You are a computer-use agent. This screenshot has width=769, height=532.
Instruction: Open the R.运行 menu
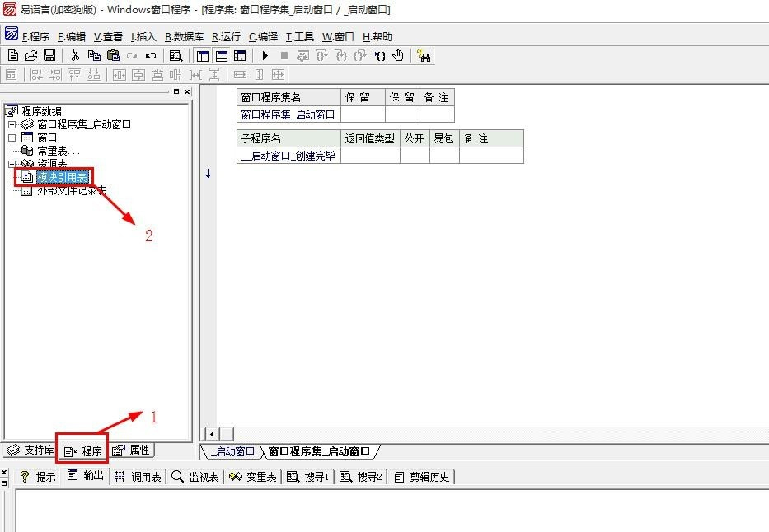coord(226,37)
